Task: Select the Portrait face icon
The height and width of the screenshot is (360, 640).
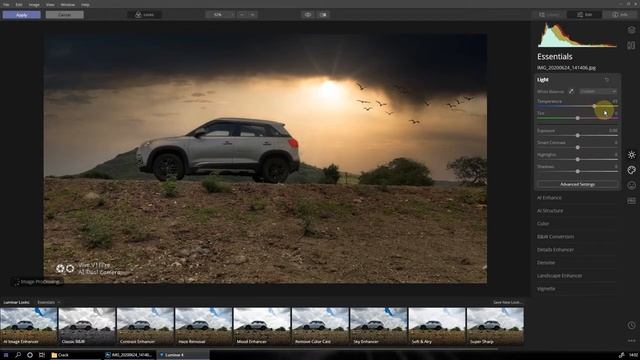Action: [631, 185]
